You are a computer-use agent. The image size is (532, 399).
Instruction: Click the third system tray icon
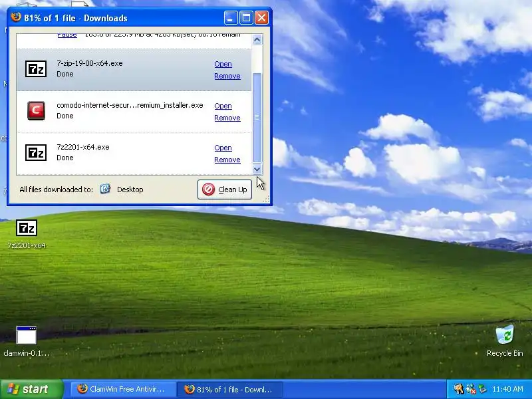click(482, 389)
